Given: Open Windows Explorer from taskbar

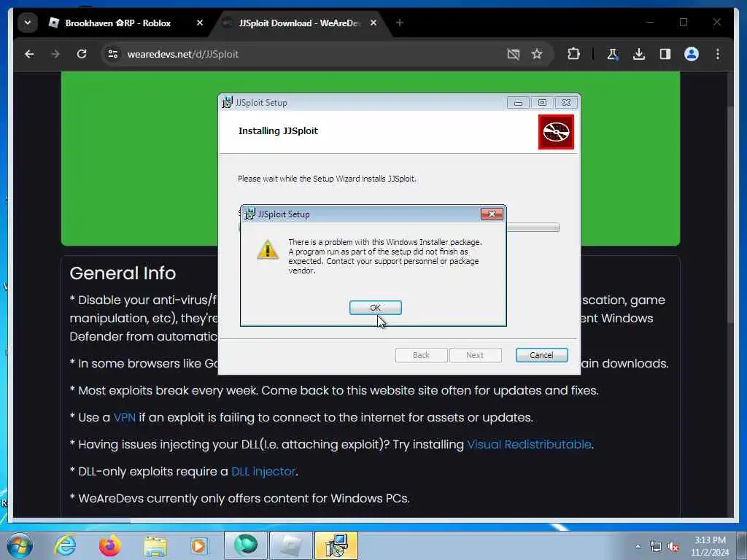Looking at the screenshot, I should (155, 545).
